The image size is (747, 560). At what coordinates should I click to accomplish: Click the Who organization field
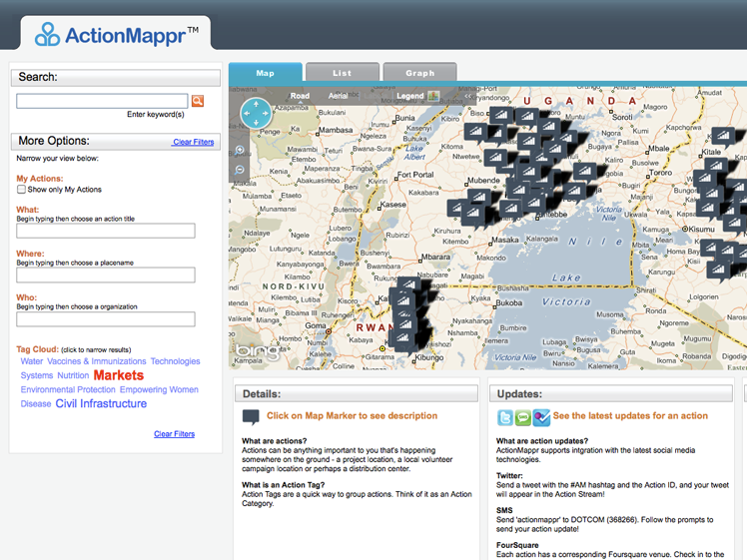pyautogui.click(x=106, y=319)
